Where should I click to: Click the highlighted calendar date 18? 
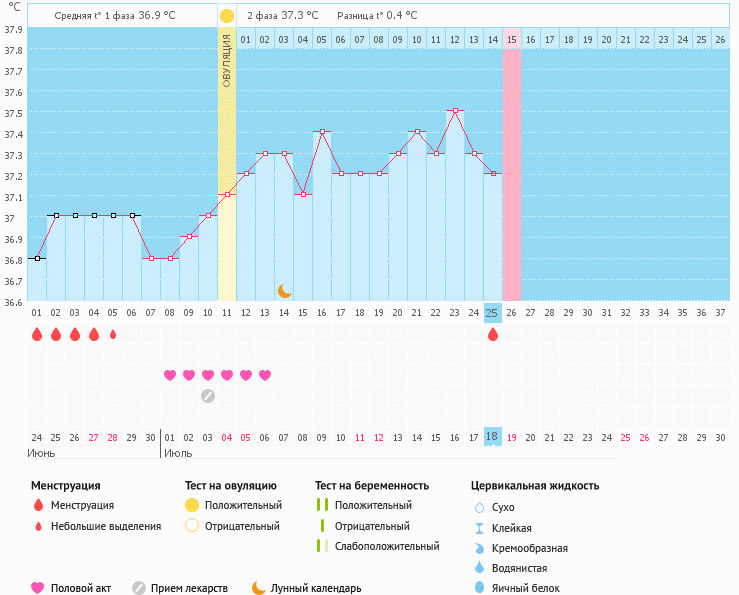492,437
